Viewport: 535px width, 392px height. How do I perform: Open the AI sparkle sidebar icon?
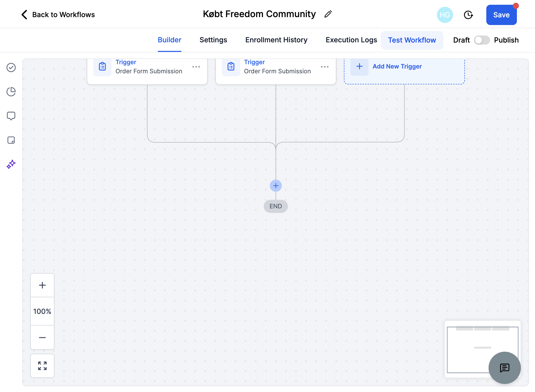(x=11, y=164)
